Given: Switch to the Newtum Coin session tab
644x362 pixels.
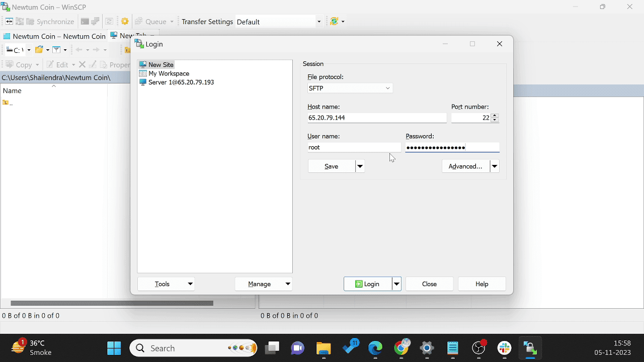Looking at the screenshot, I should 54,36.
